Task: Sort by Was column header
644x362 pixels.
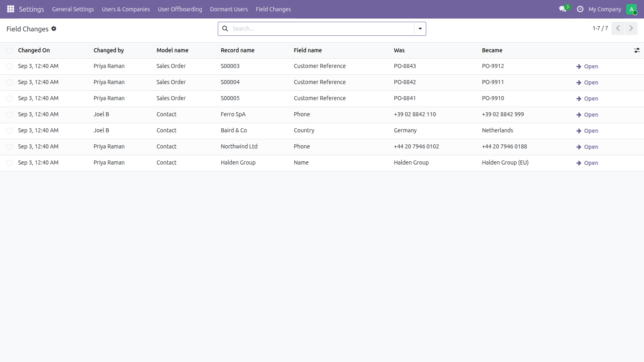Action: coord(399,50)
